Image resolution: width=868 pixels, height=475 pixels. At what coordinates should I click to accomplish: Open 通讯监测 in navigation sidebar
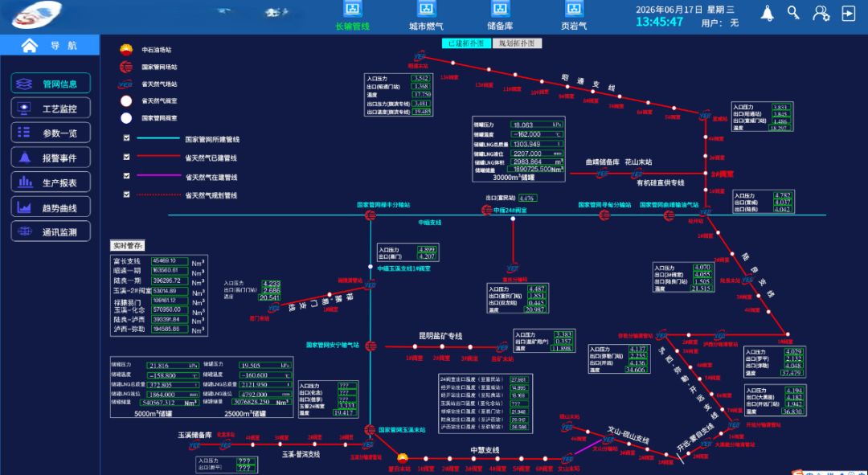pyautogui.click(x=51, y=231)
